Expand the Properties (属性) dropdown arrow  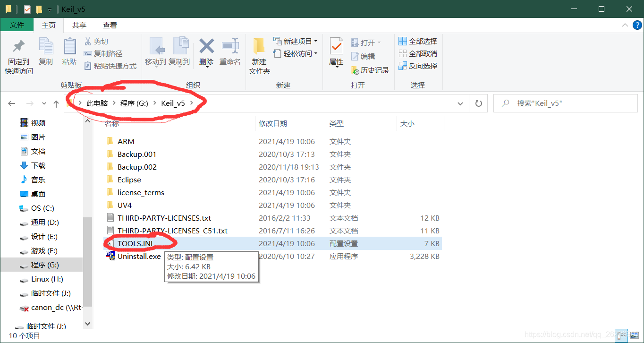337,67
